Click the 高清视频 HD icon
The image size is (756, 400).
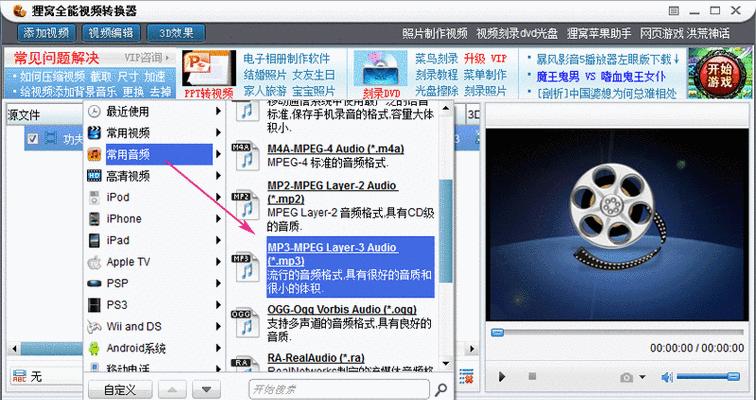pos(94,176)
